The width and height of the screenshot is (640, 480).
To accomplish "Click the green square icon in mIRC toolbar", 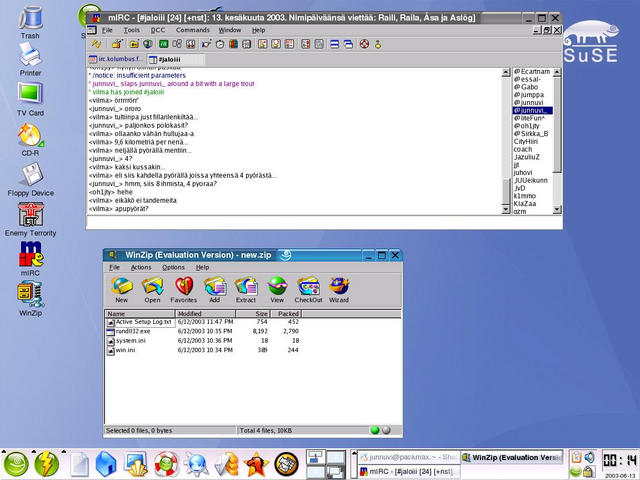I will [x=163, y=44].
